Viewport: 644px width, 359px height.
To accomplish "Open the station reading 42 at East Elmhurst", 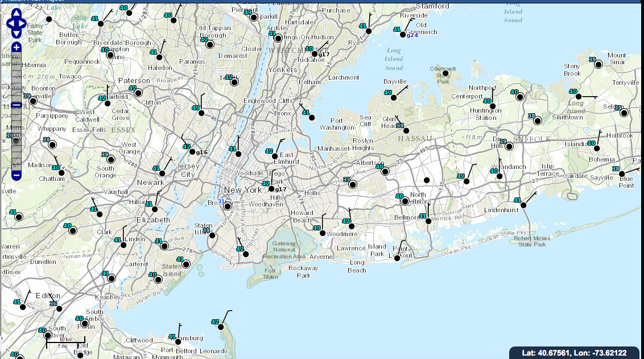I will 275,156.
